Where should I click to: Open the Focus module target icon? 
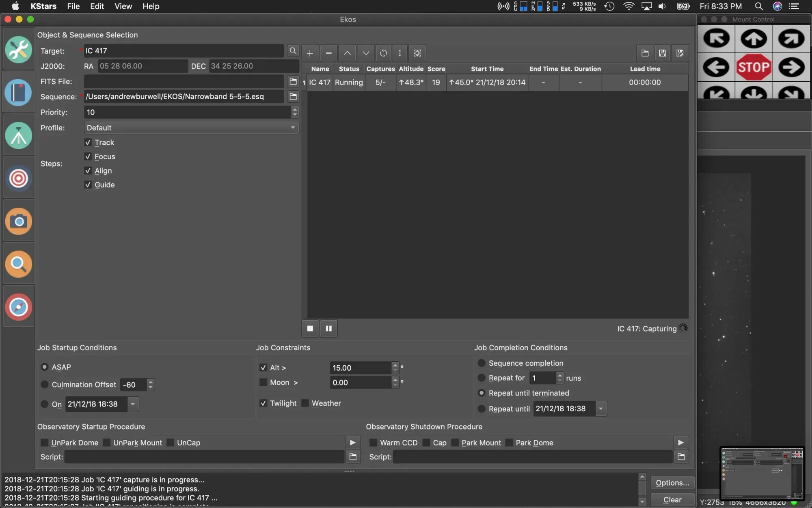pyautogui.click(x=18, y=178)
